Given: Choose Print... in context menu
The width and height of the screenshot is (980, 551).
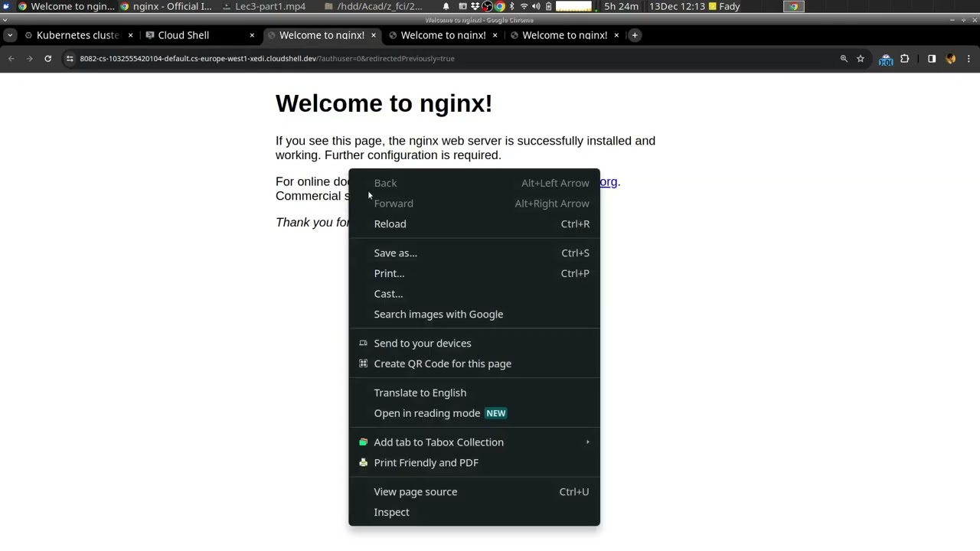Looking at the screenshot, I should (474, 273).
